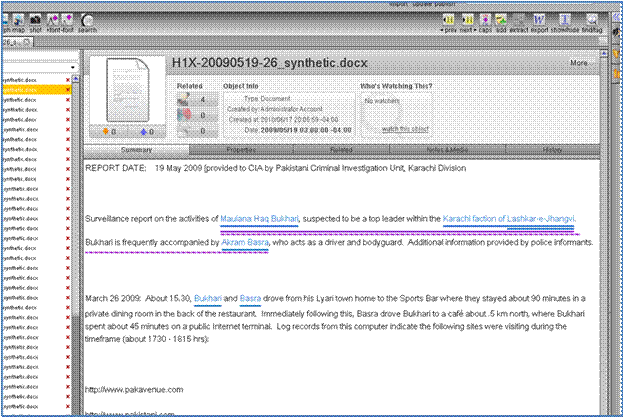Collapse right panel with double chevron
This screenshot has width=624, height=418.
(617, 17)
